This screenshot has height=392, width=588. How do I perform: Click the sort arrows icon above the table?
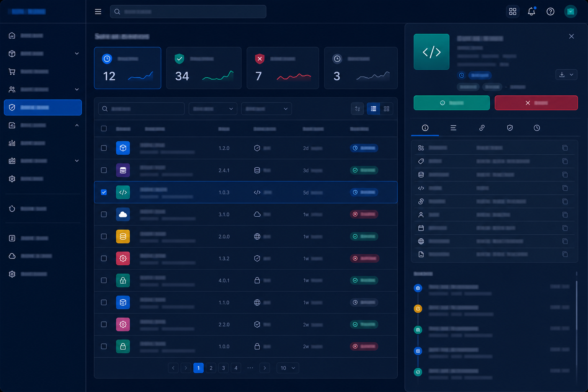click(x=357, y=109)
